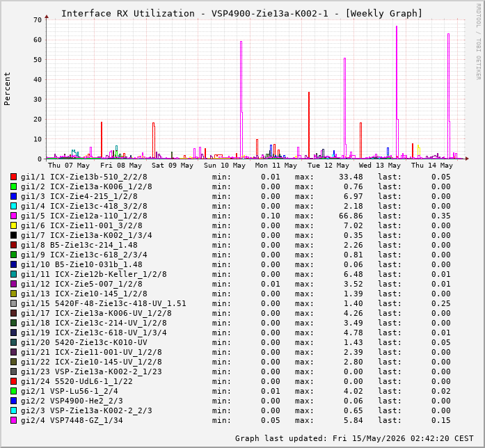Click the 30 tick on the y-axis
The width and height of the screenshot is (485, 448).
click(38, 99)
